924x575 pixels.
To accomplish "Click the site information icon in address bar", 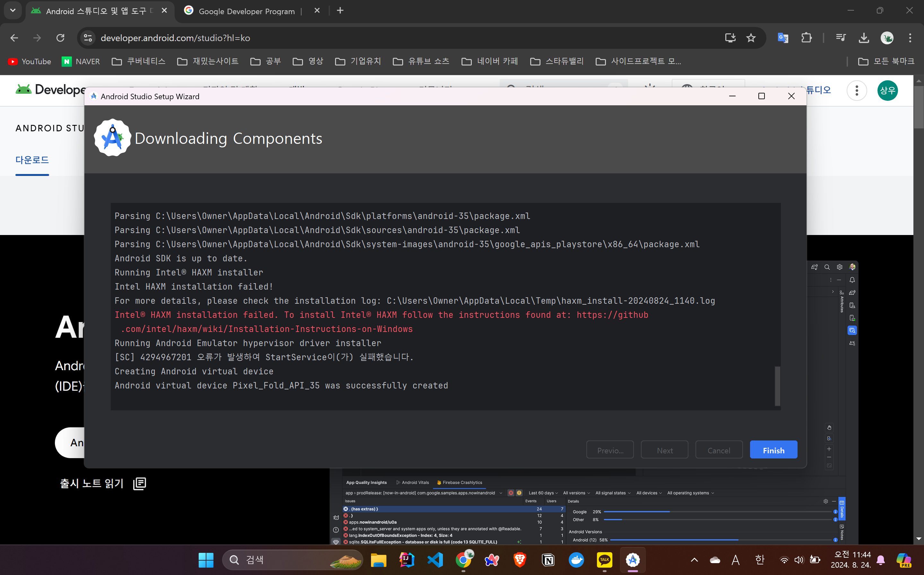I will 88,38.
